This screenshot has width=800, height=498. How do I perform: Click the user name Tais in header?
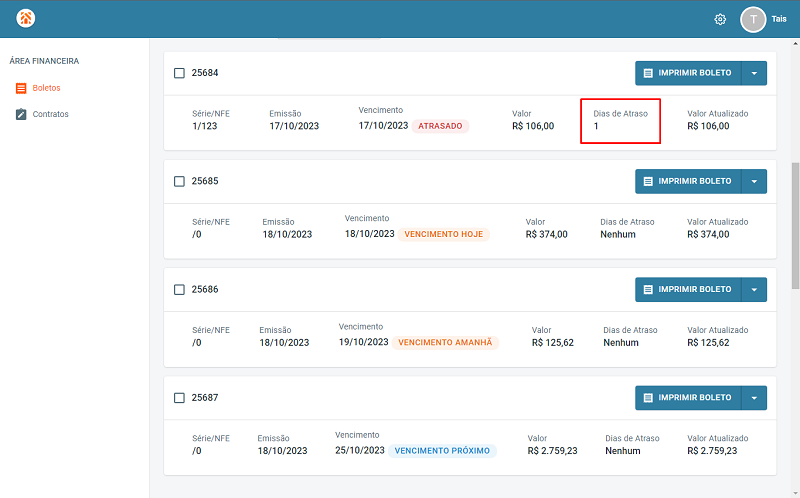(x=779, y=19)
